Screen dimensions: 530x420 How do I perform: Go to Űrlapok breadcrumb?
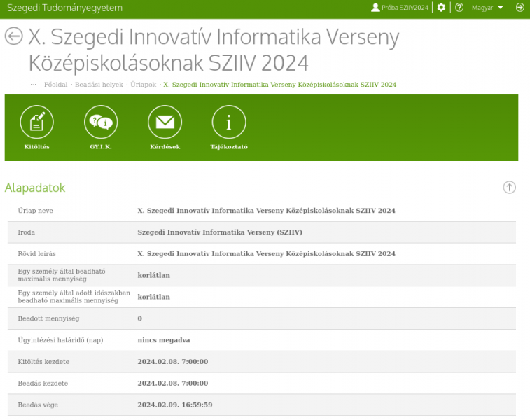coord(144,85)
